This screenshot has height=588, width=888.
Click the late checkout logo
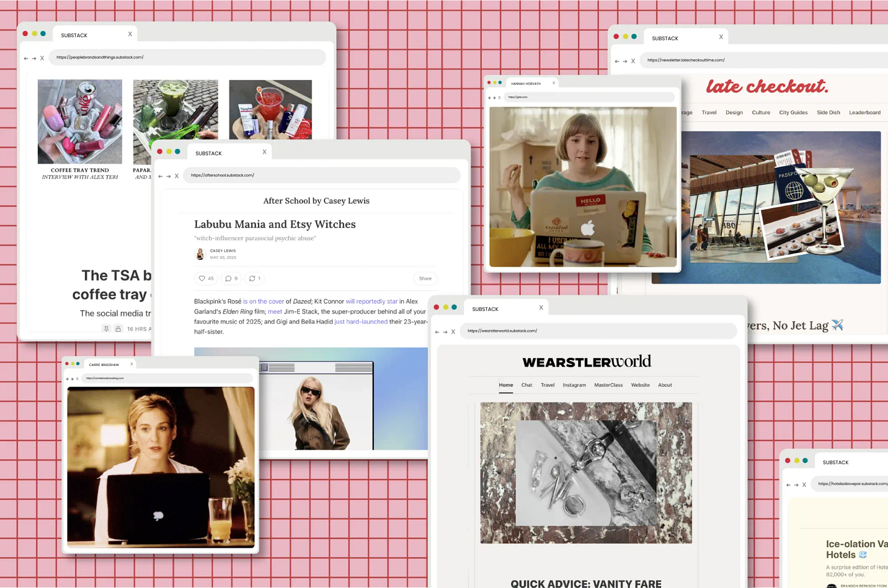(x=767, y=87)
